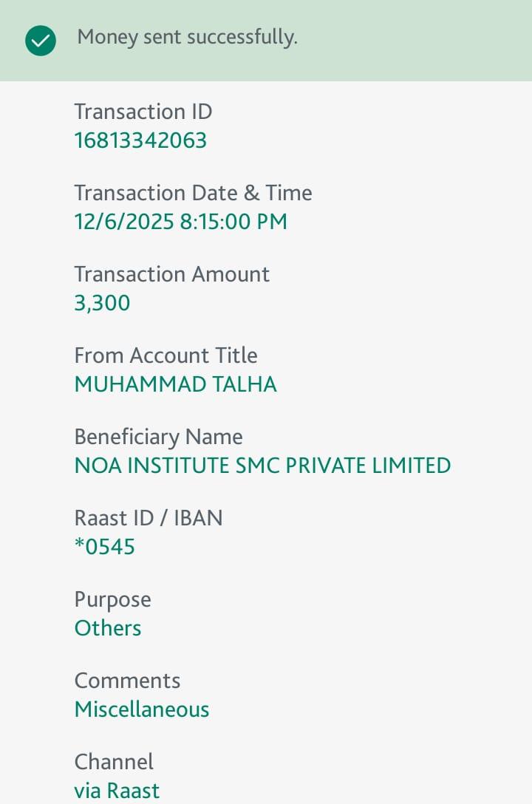Screen dimensions: 532x804
Task: Click the From Account Title label
Action: 166,355
